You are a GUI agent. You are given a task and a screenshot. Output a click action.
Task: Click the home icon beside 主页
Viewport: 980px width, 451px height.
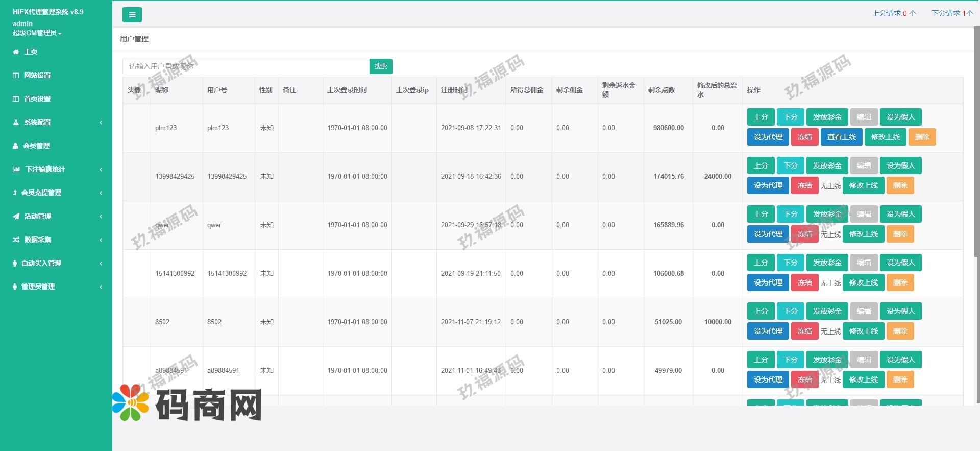click(16, 52)
